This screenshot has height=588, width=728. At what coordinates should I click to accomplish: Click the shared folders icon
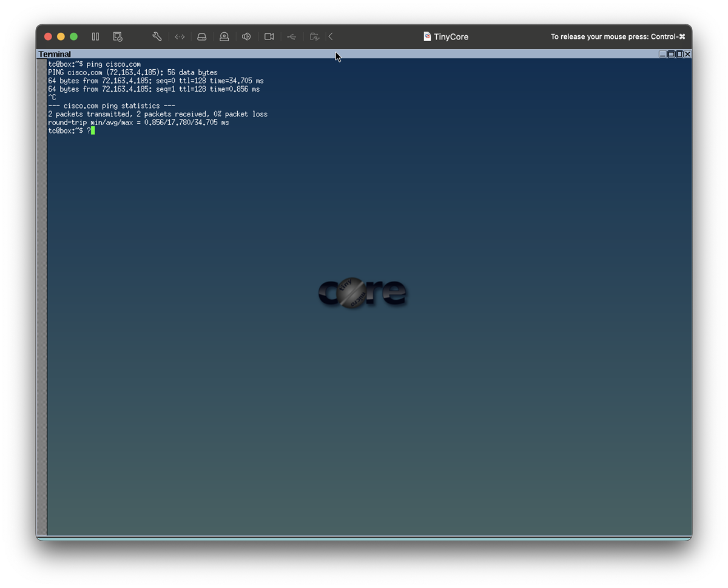pyautogui.click(x=314, y=36)
